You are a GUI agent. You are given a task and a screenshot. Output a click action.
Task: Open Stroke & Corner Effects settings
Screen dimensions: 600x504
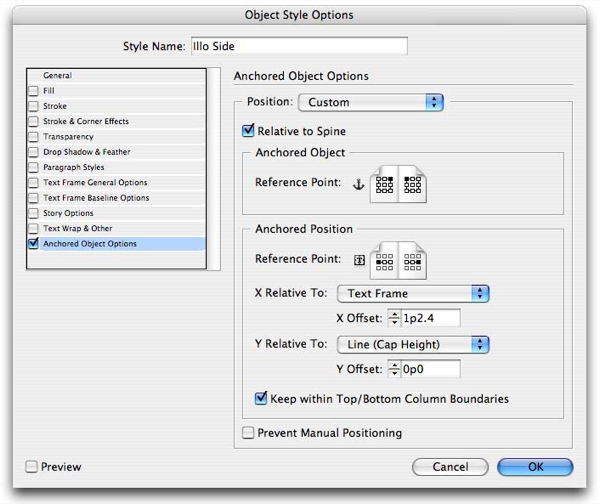[x=86, y=121]
